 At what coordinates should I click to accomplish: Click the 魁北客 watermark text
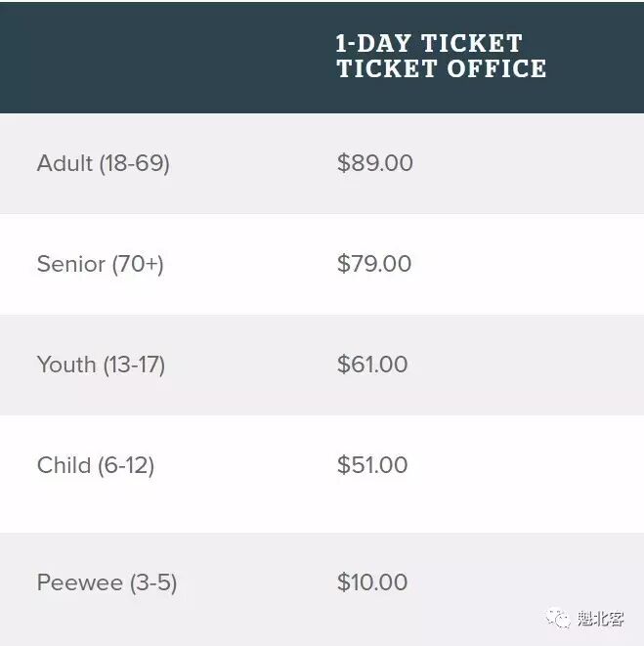[600, 619]
